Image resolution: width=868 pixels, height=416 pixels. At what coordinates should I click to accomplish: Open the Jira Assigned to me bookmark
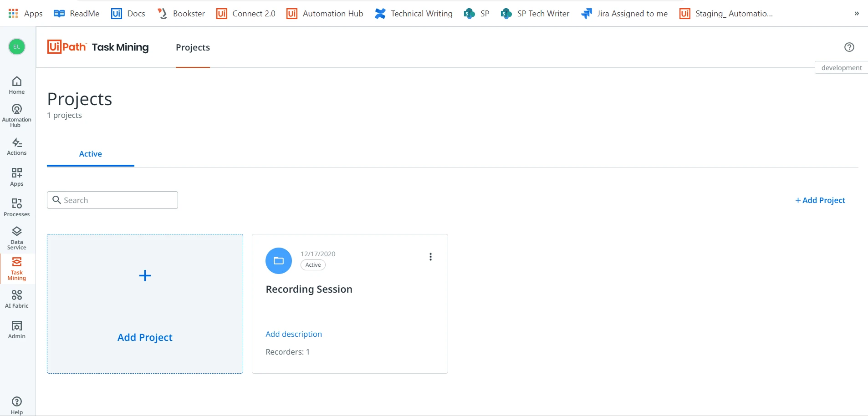click(624, 13)
